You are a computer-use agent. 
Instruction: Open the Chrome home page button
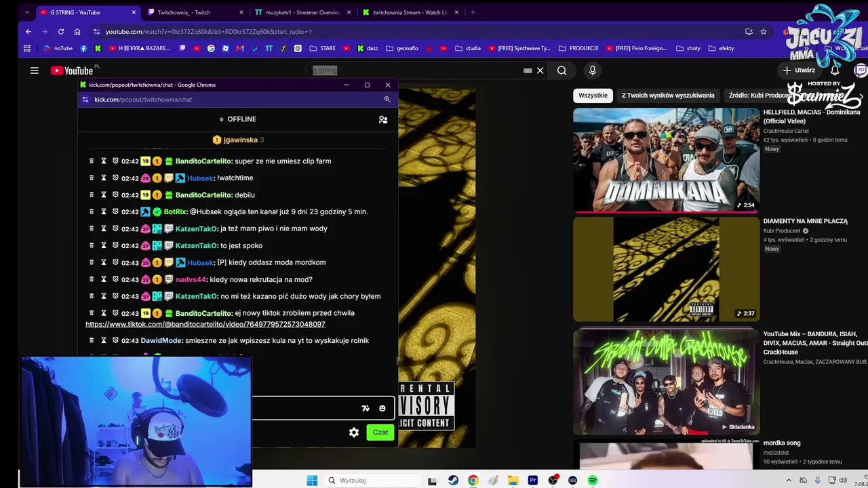(77, 32)
